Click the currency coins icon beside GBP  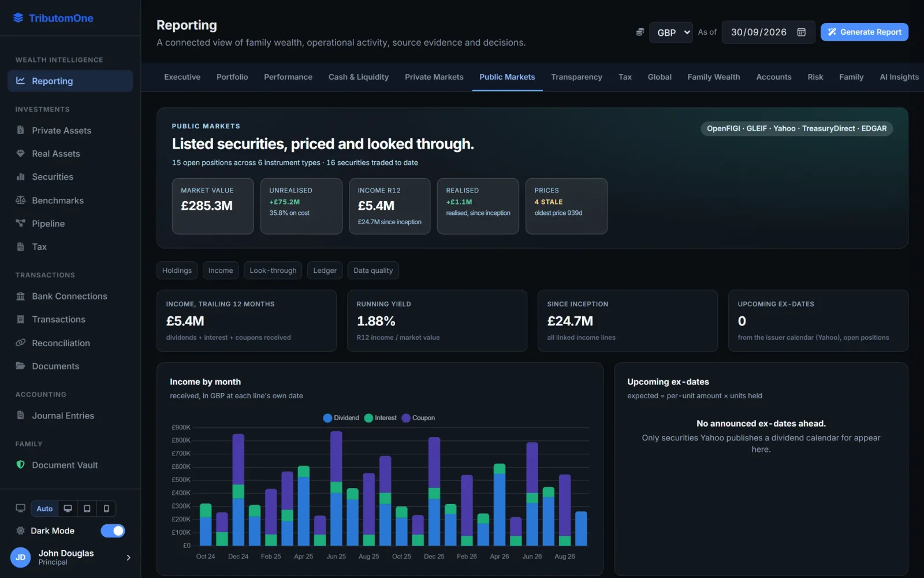(640, 32)
